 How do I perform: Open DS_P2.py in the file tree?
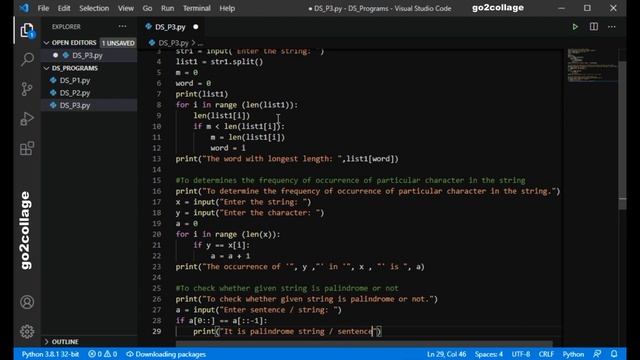tap(75, 93)
